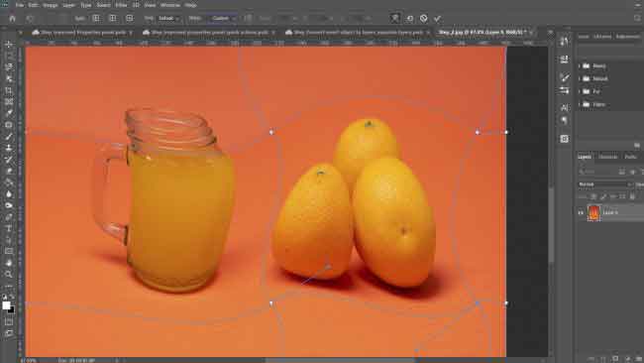Screen dimensions: 644x363
Task: Pick the Brush tool
Action: [x=9, y=137]
